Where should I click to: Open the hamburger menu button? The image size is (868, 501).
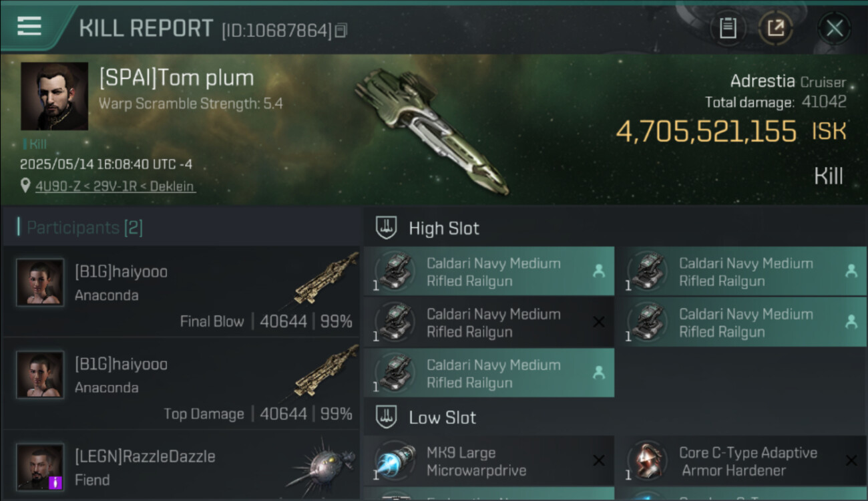coord(30,27)
